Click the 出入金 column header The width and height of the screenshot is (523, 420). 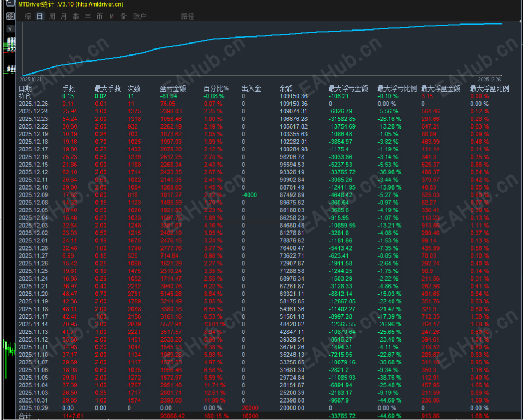tap(251, 88)
